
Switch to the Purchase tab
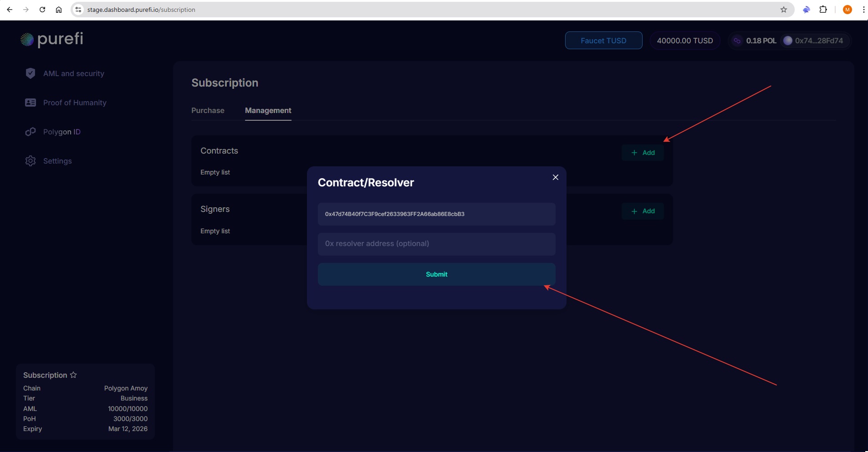[208, 110]
